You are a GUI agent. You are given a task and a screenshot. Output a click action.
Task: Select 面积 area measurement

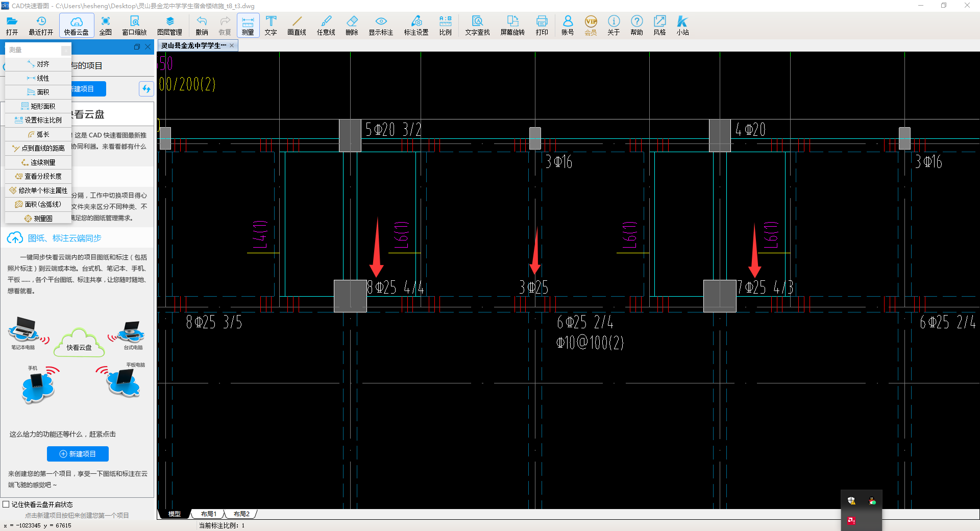[x=38, y=92]
